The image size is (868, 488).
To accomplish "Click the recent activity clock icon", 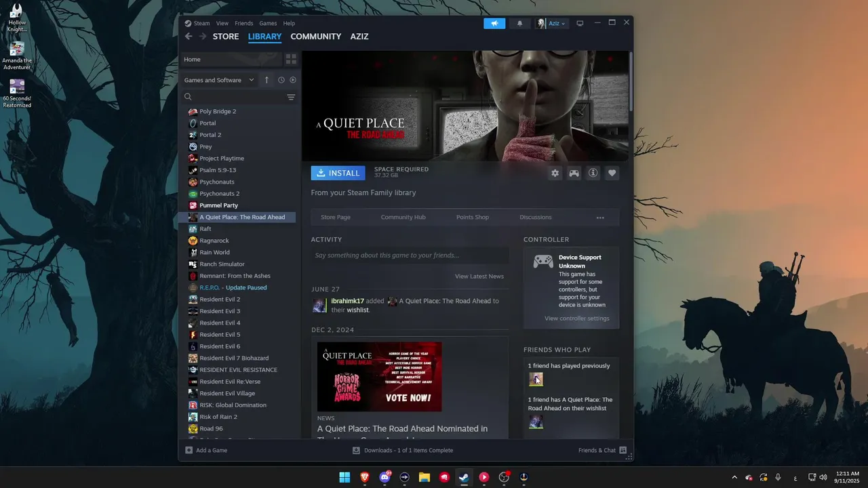I will [x=281, y=80].
